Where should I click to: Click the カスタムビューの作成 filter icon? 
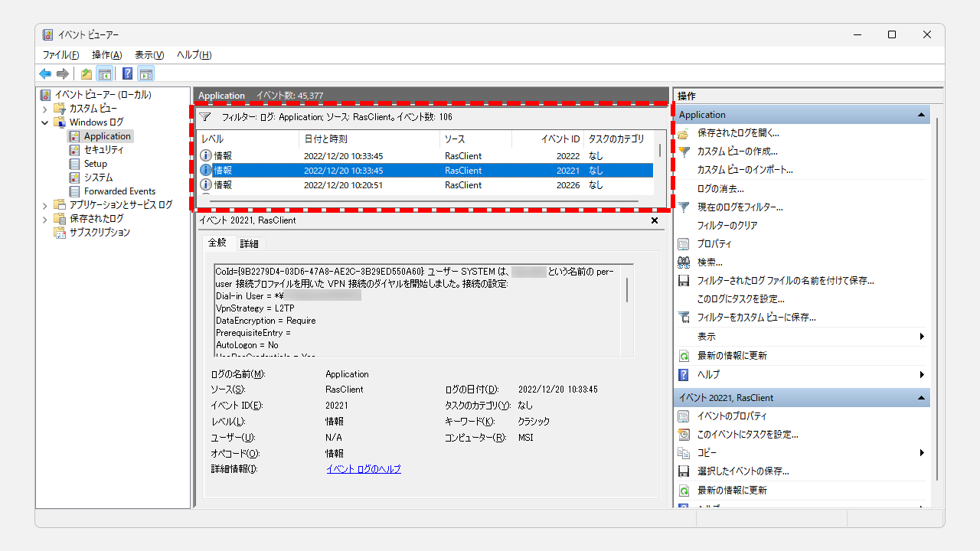point(684,151)
